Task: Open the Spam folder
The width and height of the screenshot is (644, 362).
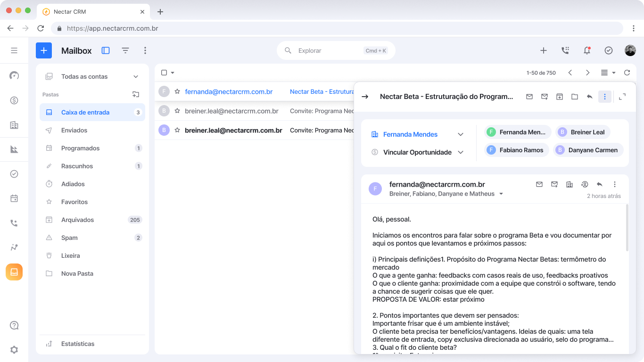Action: pyautogui.click(x=92, y=238)
